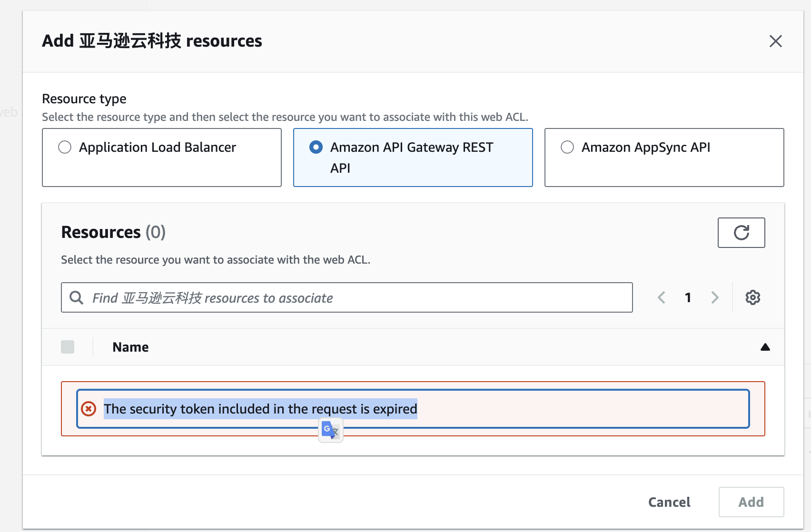
Task: Cancel adding resources
Action: click(x=669, y=502)
